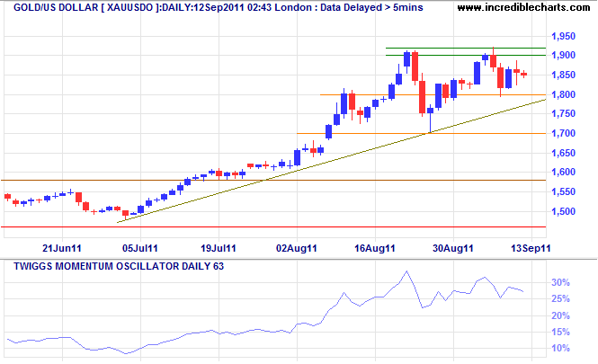Click the 1,750 price axis label

tap(563, 113)
